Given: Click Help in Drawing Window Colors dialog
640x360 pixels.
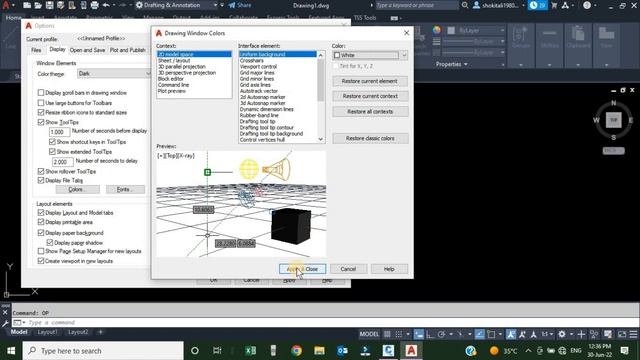Looking at the screenshot, I should (x=389, y=269).
